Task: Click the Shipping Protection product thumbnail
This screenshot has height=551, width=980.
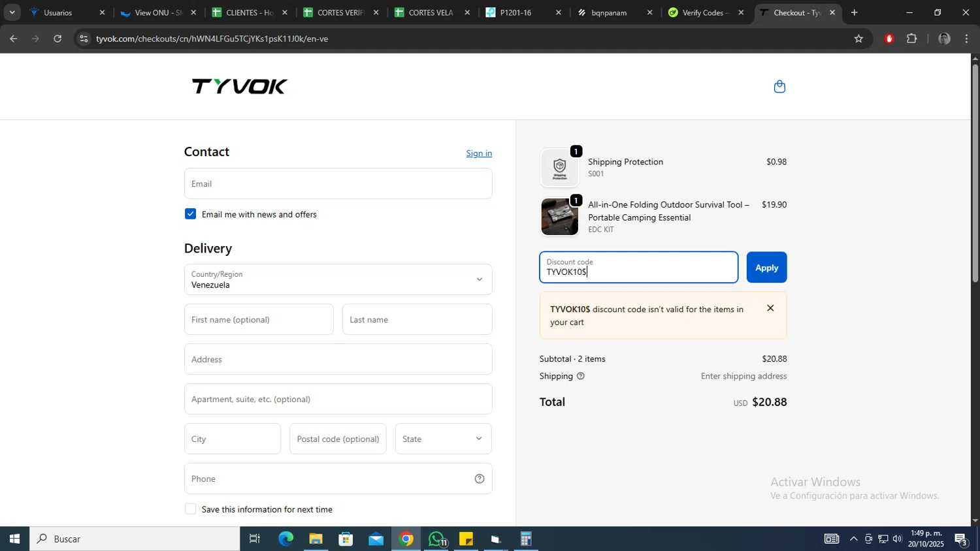Action: point(559,168)
